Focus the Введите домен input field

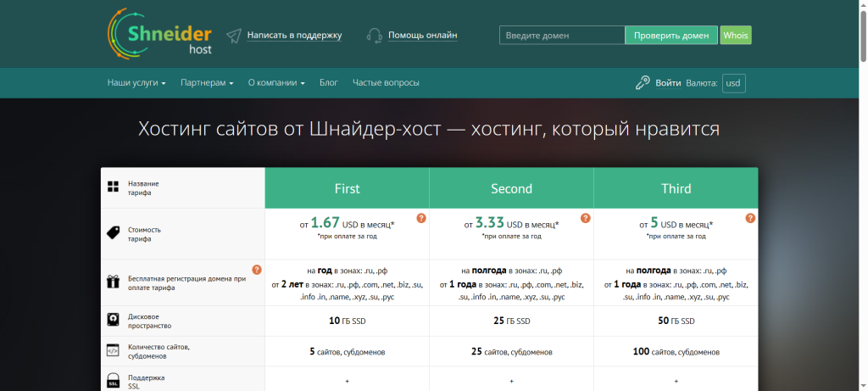pos(562,36)
